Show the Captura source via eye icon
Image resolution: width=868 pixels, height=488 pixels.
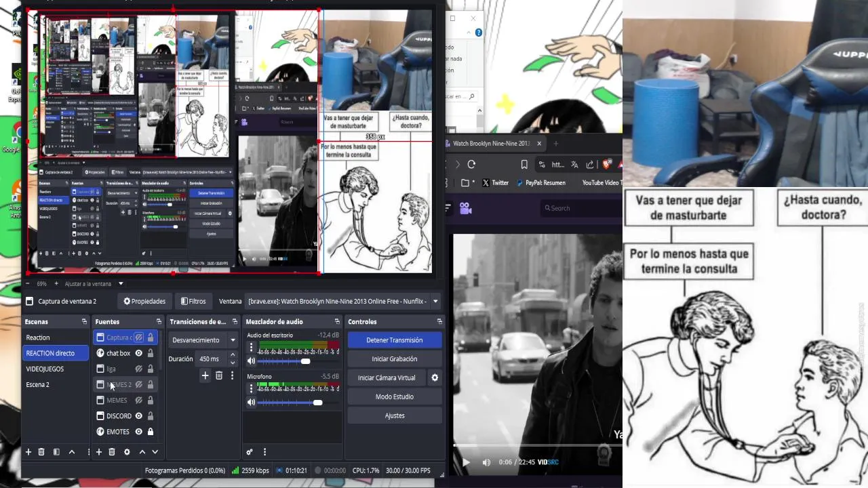[138, 338]
